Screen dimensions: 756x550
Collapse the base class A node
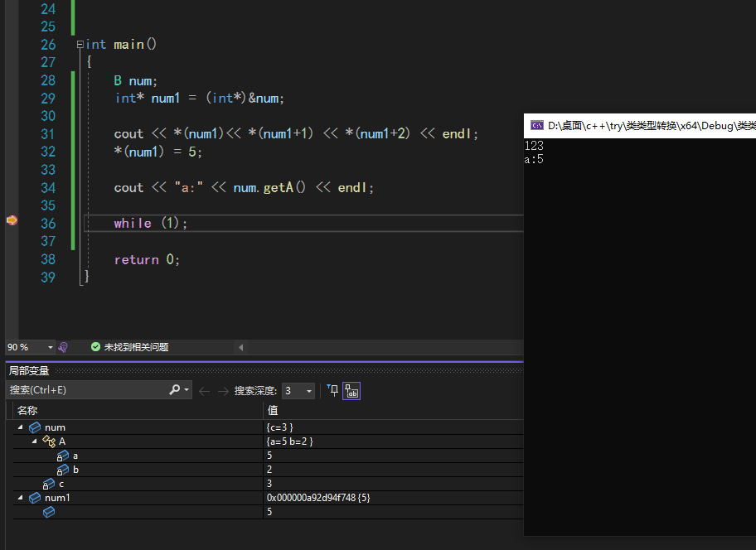coord(34,441)
